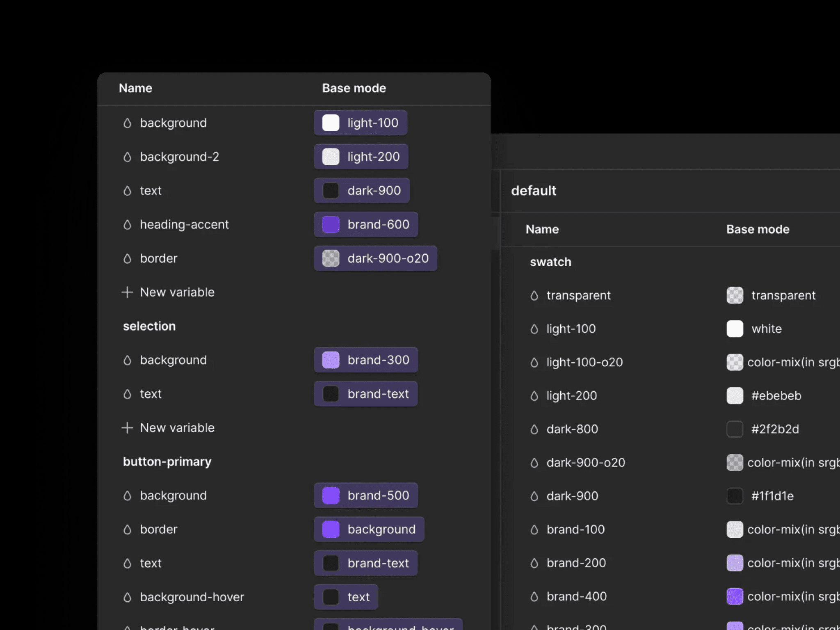Open the text alias chip for background-hover

(x=346, y=597)
